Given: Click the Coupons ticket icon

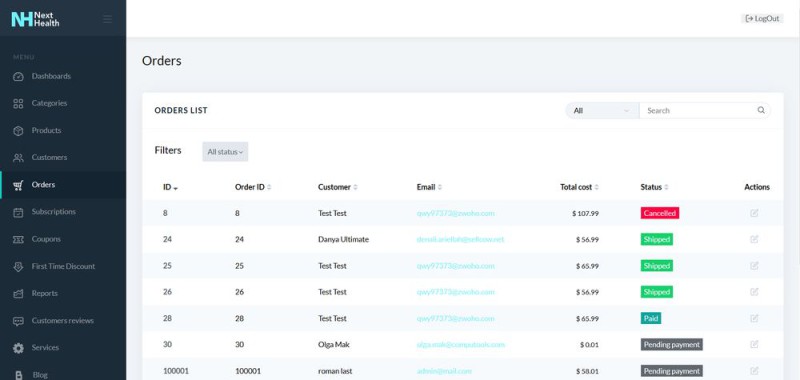Looking at the screenshot, I should [18, 240].
